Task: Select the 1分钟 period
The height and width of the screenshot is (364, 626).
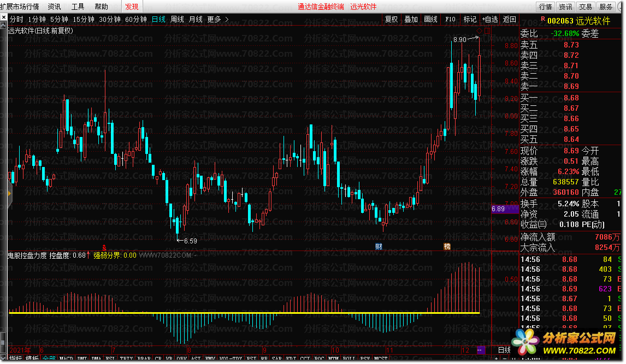Action: [37, 19]
